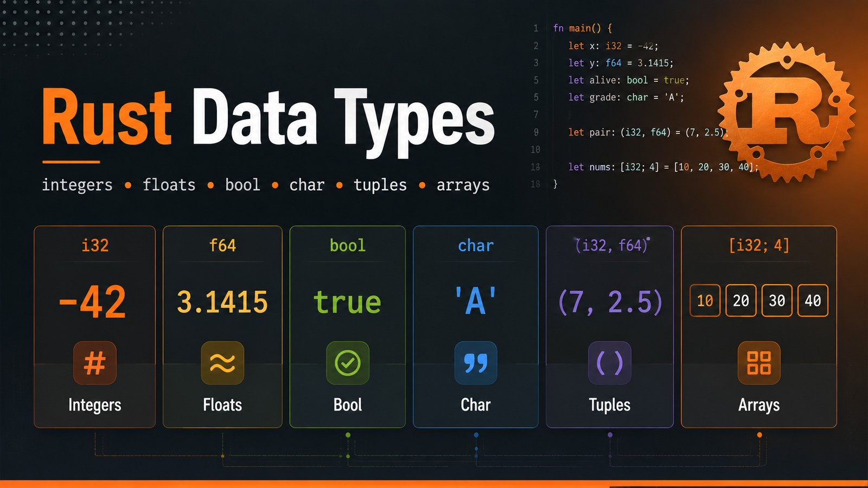Screen dimensions: 868x488
Task: Click the large "-42" value
Action: pos(93,301)
